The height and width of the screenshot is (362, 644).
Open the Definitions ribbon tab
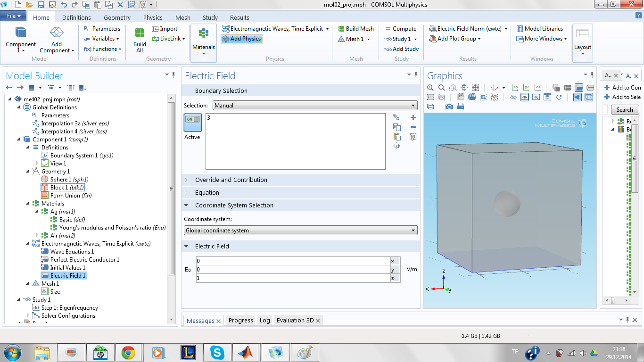point(76,17)
